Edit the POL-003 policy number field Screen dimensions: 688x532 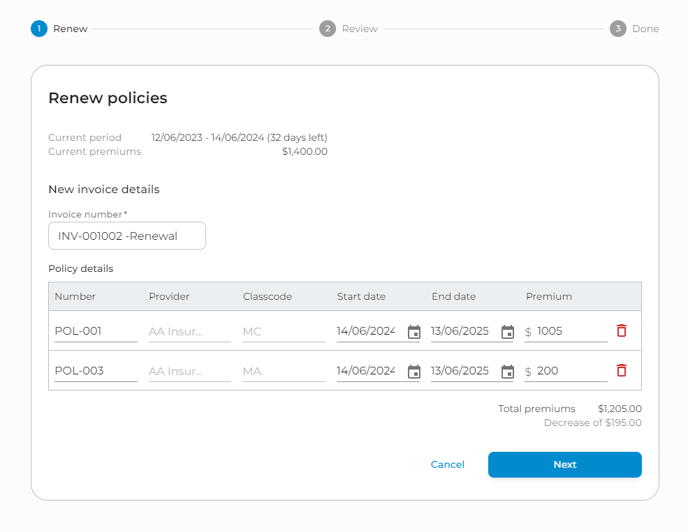(95, 371)
